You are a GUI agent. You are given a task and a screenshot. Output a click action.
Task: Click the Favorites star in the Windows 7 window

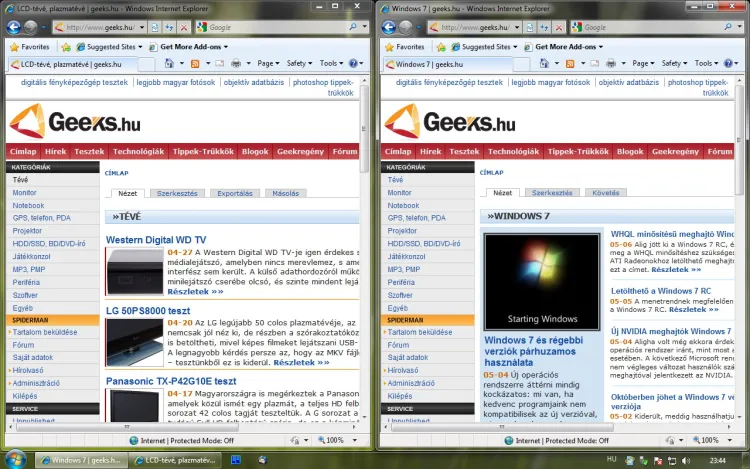pos(388,46)
